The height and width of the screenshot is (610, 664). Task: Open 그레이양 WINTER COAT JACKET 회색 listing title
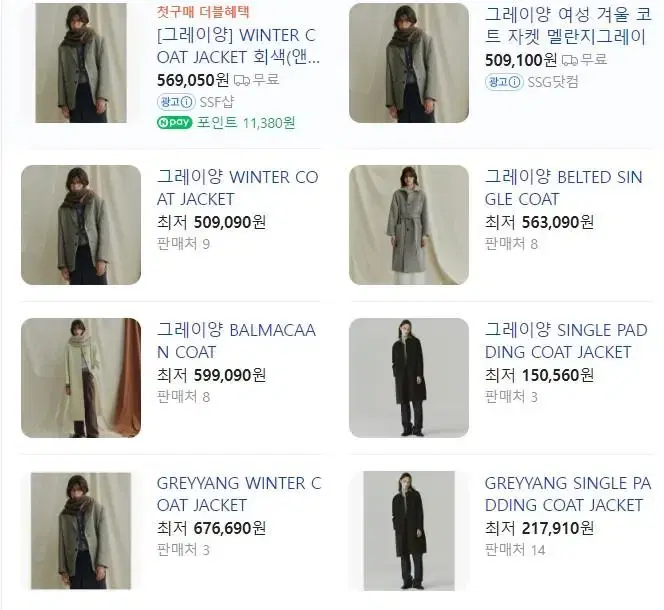[x=238, y=46]
